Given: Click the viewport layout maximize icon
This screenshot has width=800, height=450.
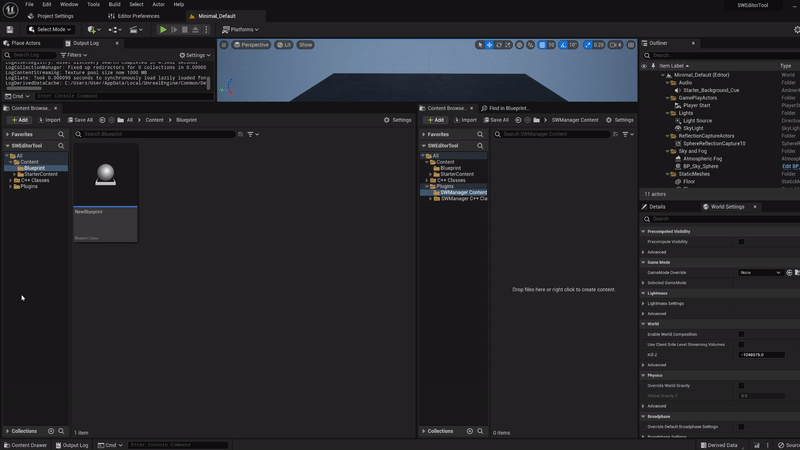Looking at the screenshot, I should [x=631, y=45].
